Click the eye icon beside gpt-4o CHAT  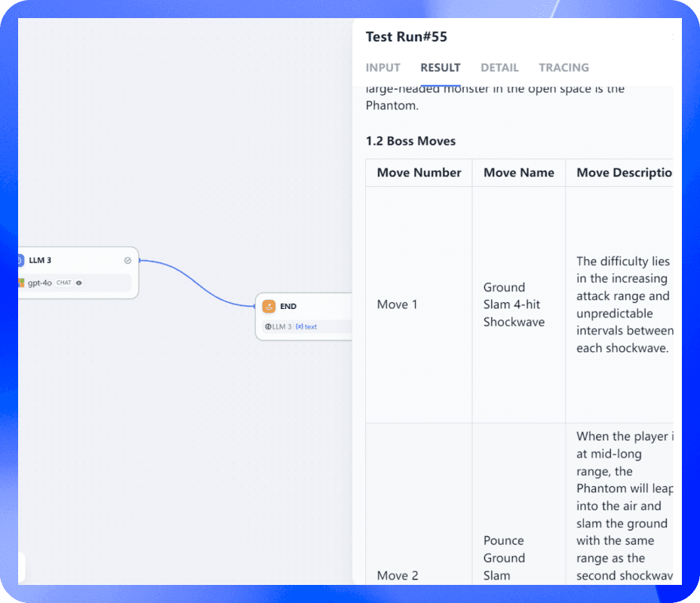(x=79, y=283)
